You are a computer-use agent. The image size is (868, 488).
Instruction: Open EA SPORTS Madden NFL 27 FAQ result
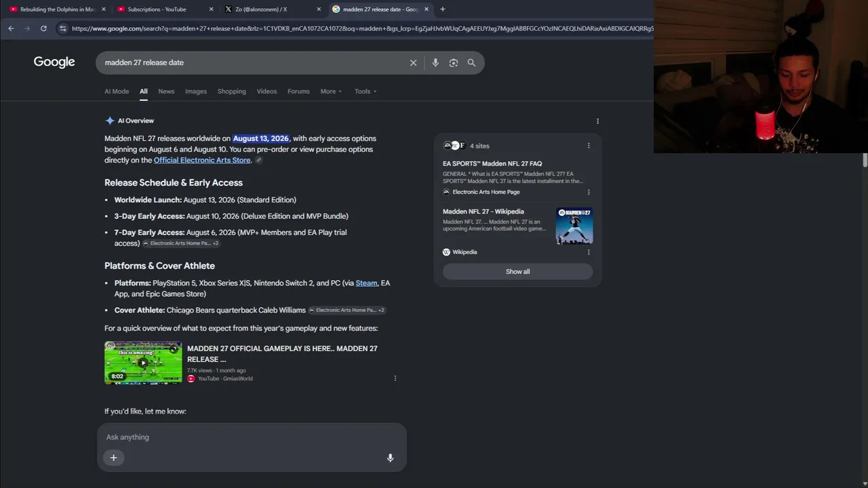point(492,163)
